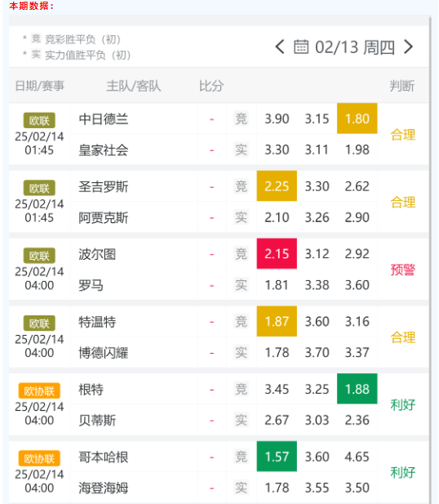Click the 欧联 badge for 中日德兰 match

click(x=39, y=121)
